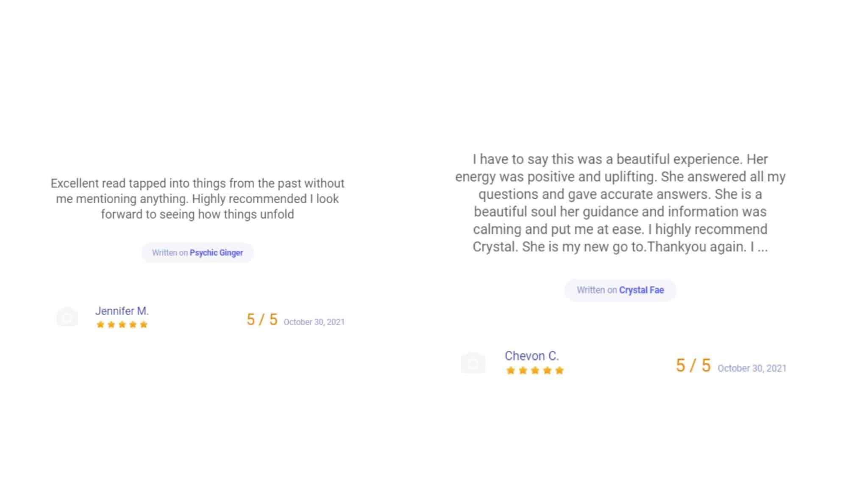The height and width of the screenshot is (488, 868).
Task: Open the Crystal Fae profile link
Action: point(641,290)
